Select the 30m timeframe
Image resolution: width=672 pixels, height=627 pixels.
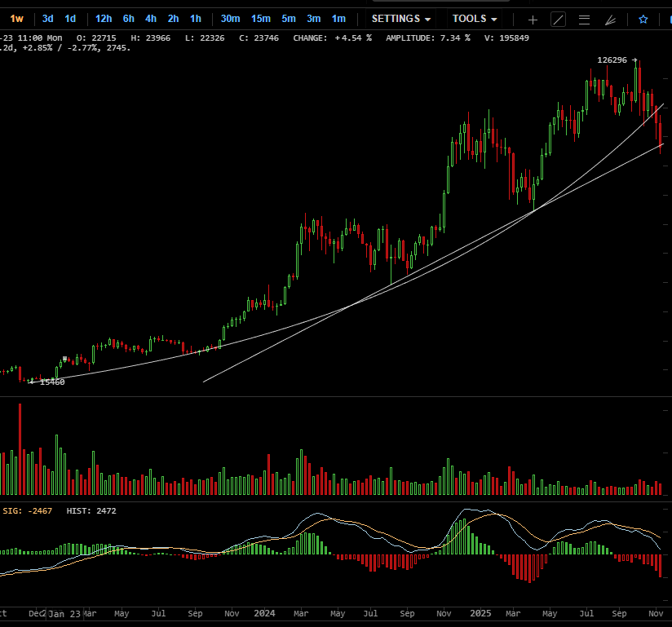230,19
